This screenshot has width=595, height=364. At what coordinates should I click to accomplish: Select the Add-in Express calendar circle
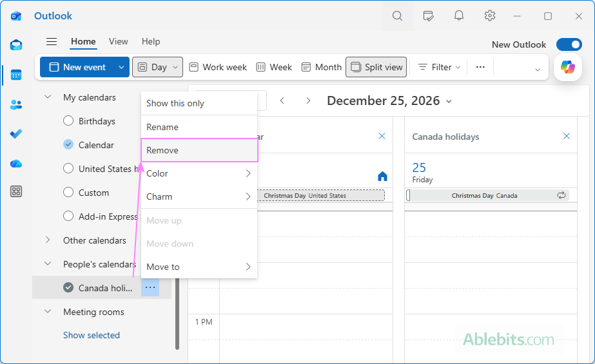click(68, 216)
